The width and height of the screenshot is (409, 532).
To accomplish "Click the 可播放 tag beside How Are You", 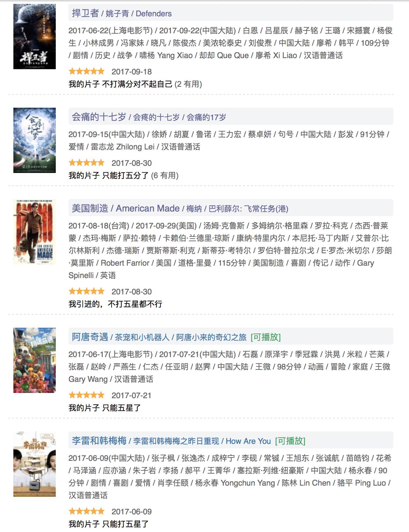I will pos(290,441).
